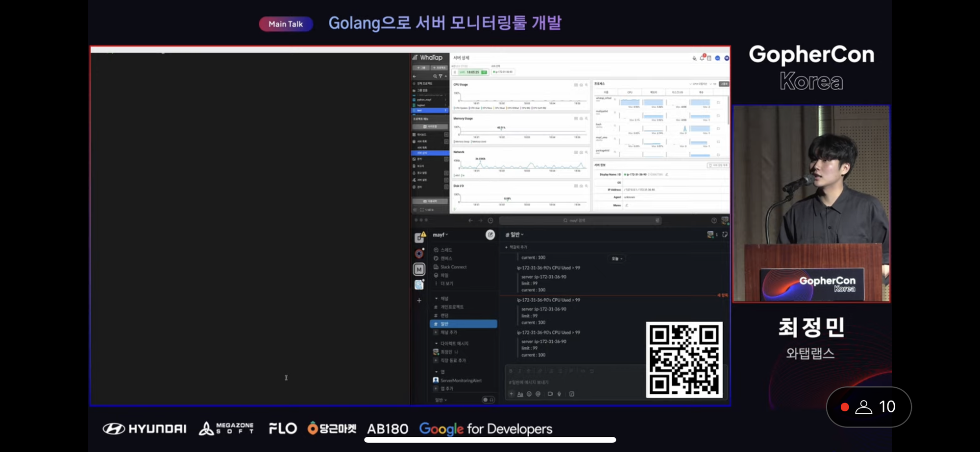Switch to the D workspace with warning

pyautogui.click(x=419, y=237)
